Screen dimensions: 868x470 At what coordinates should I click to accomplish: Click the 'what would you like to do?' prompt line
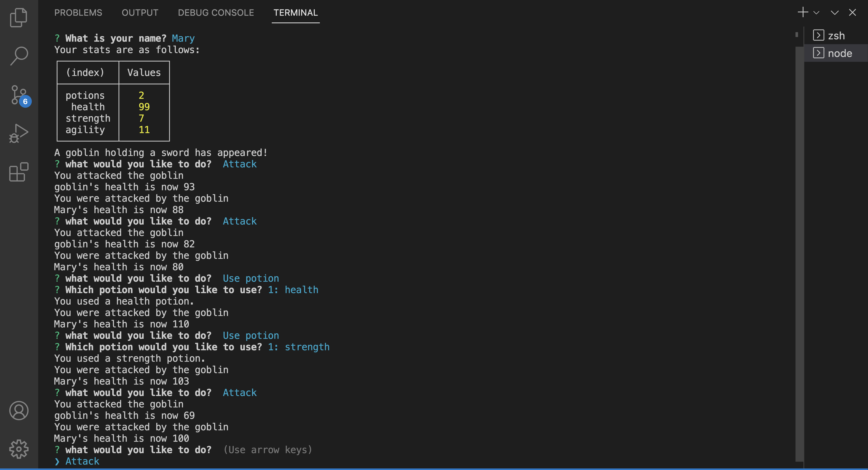click(138, 450)
